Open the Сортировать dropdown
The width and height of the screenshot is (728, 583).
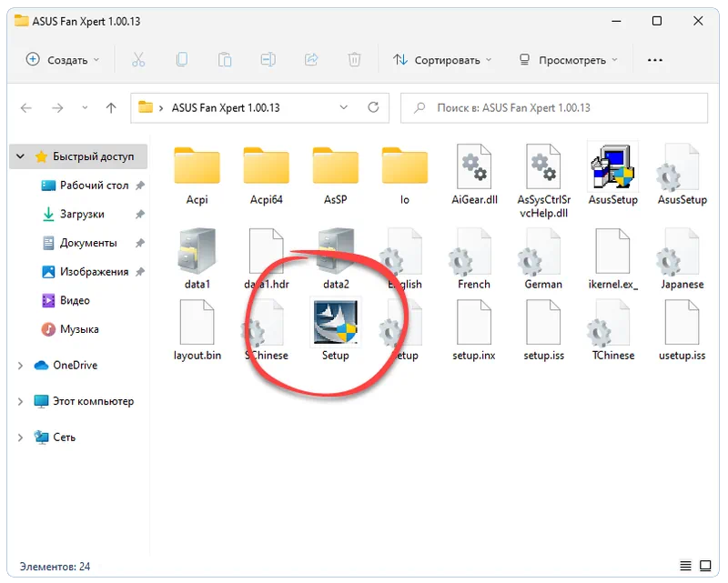[442, 60]
